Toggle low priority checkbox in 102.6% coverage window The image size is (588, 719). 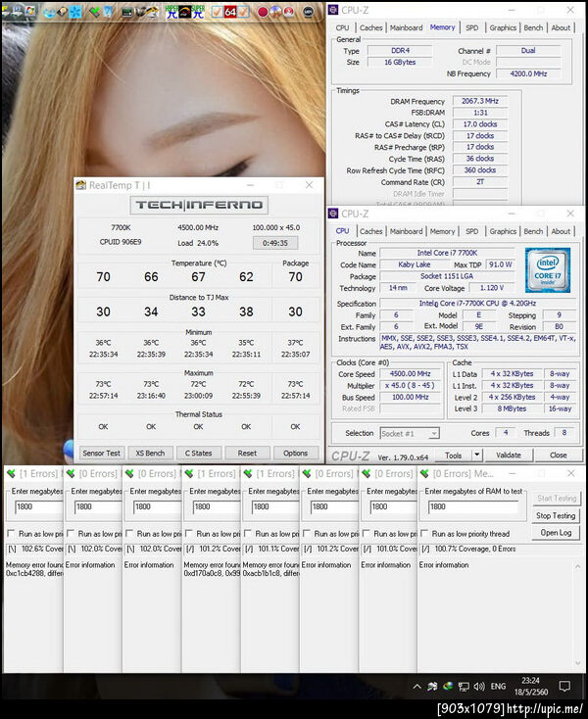(x=11, y=533)
